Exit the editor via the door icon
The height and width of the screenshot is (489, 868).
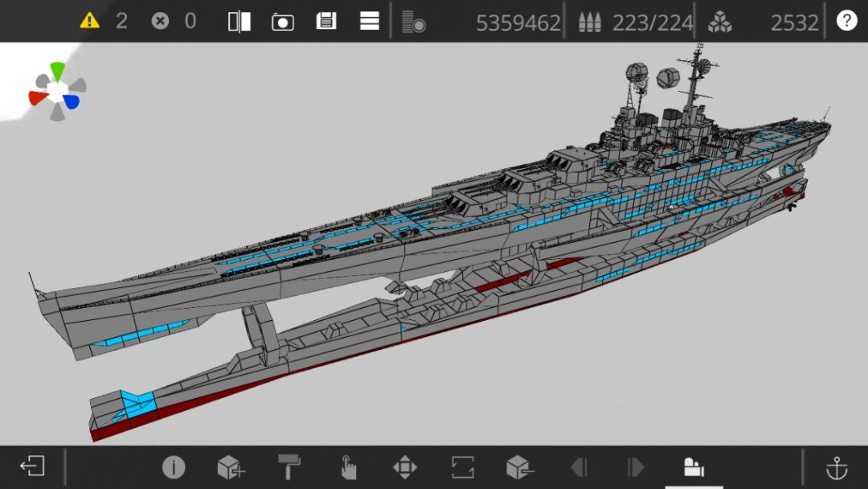pyautogui.click(x=33, y=466)
